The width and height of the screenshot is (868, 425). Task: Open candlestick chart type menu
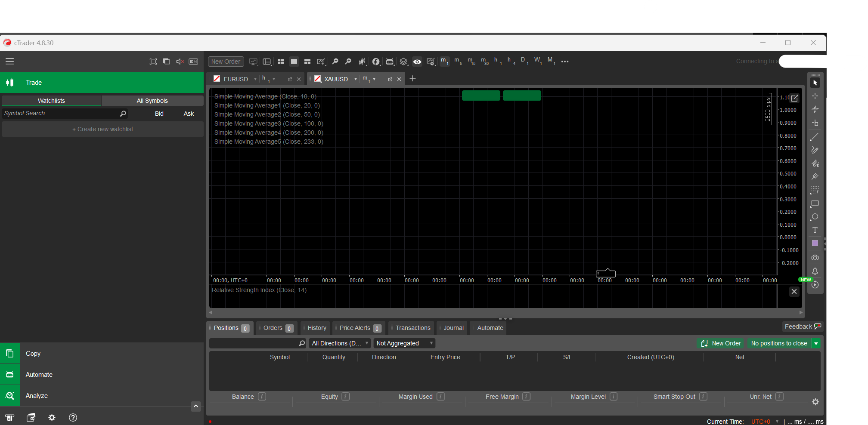(x=363, y=62)
